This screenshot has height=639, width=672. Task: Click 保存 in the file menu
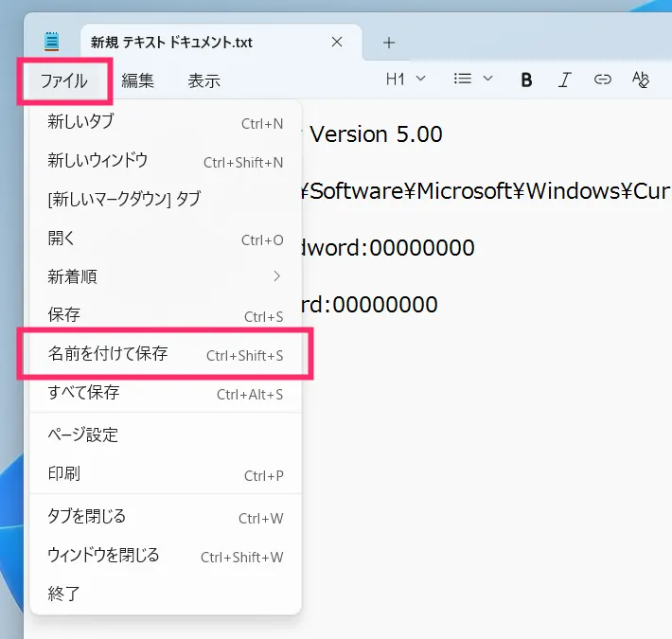166,315
